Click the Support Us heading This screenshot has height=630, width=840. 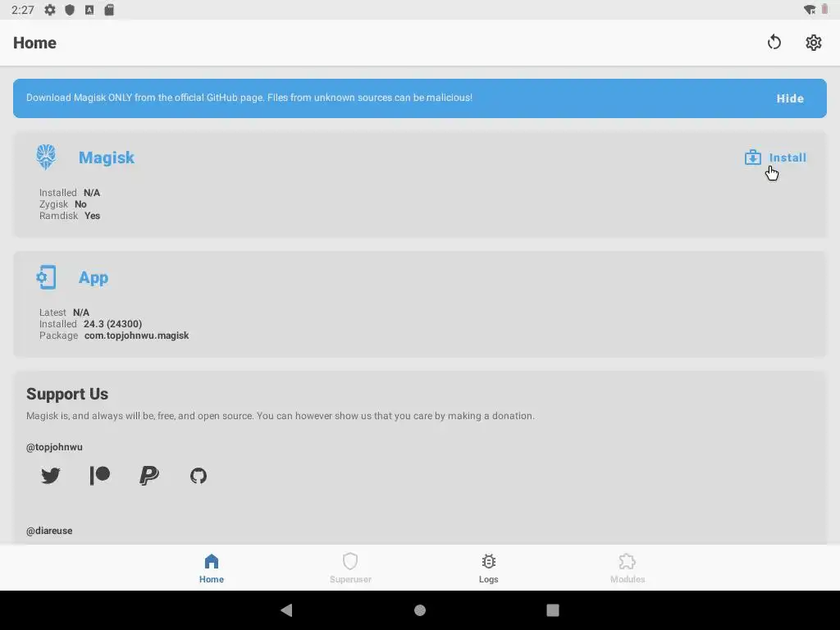point(67,394)
